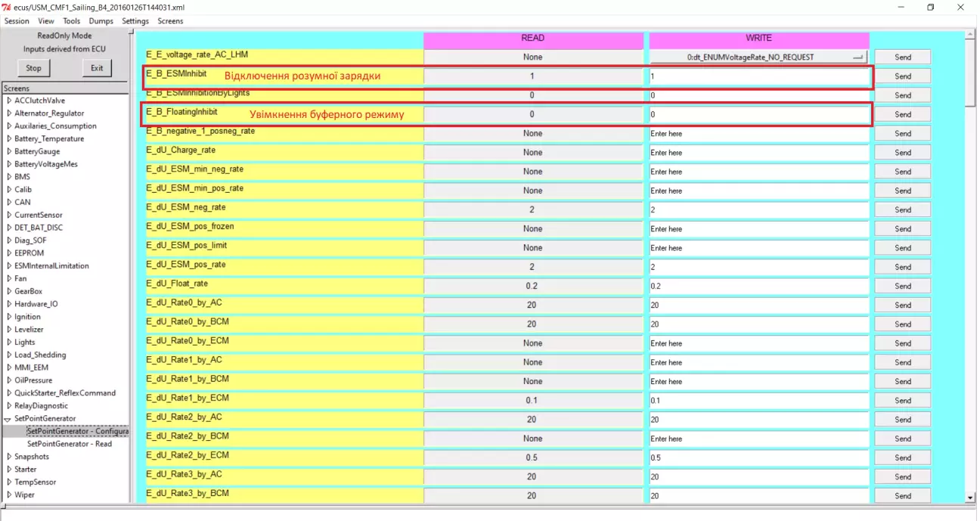
Task: Expand the Lights tree node
Action: coord(8,343)
